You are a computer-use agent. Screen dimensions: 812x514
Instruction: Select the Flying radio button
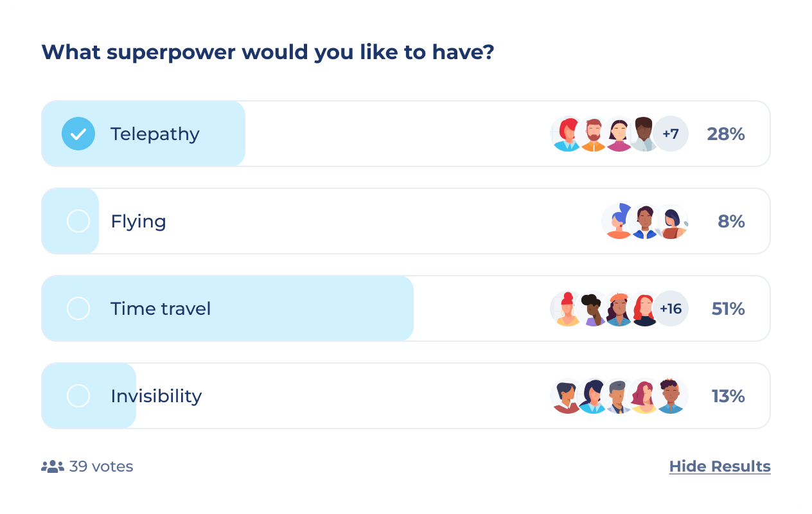[78, 220]
